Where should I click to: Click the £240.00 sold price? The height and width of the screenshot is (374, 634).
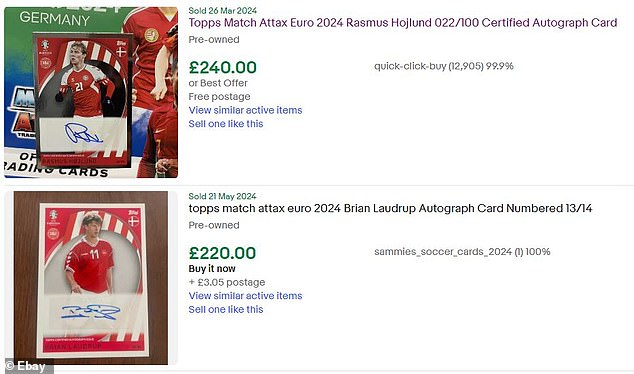[x=223, y=68]
